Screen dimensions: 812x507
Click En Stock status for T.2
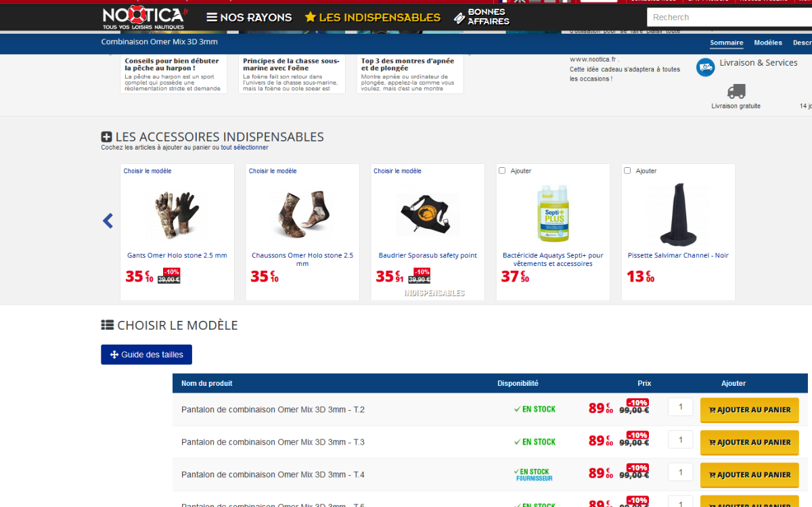(535, 410)
